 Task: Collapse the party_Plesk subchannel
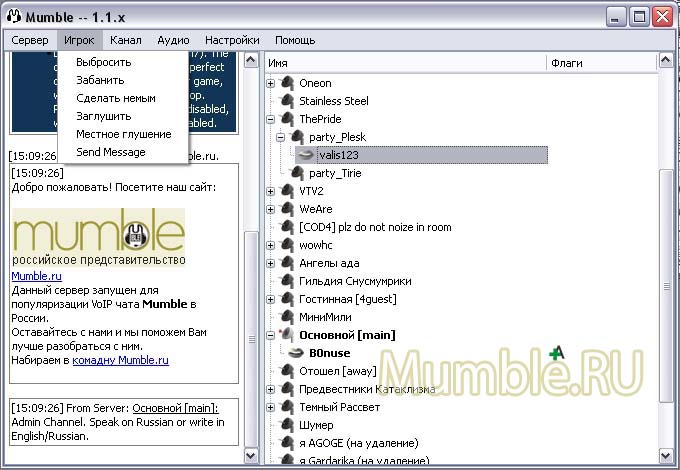pos(281,137)
